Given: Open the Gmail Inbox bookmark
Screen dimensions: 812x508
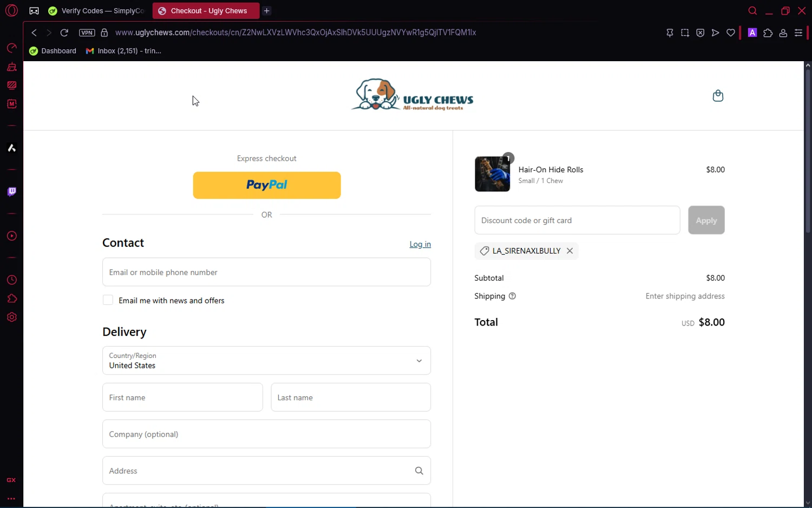Looking at the screenshot, I should [x=123, y=51].
